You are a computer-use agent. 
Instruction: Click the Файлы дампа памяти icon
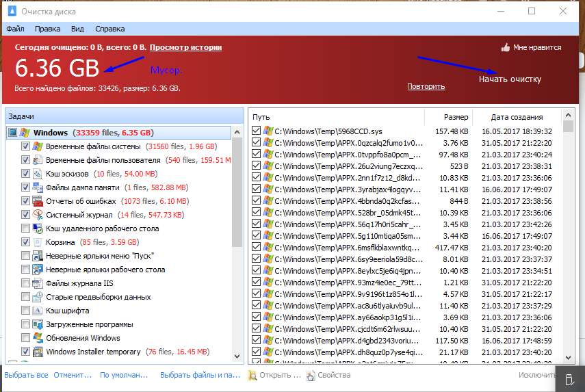pos(38,187)
